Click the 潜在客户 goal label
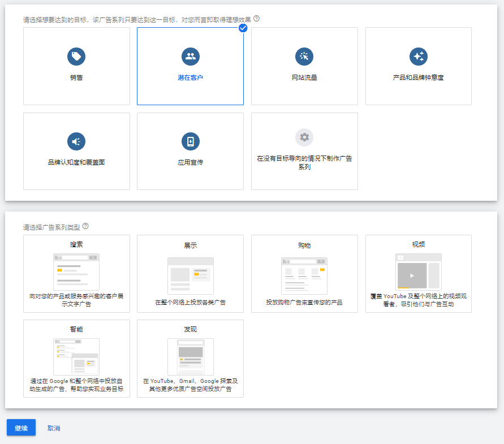 pyautogui.click(x=190, y=77)
